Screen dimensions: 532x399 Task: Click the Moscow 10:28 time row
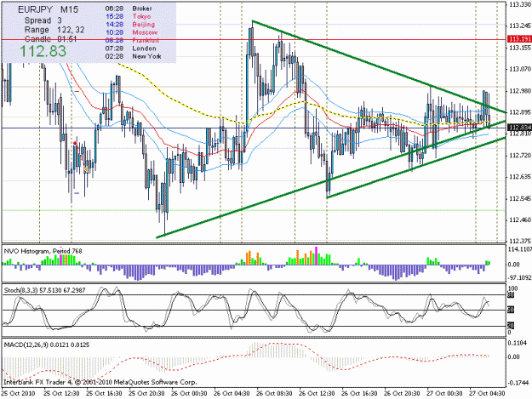pyautogui.click(x=131, y=32)
